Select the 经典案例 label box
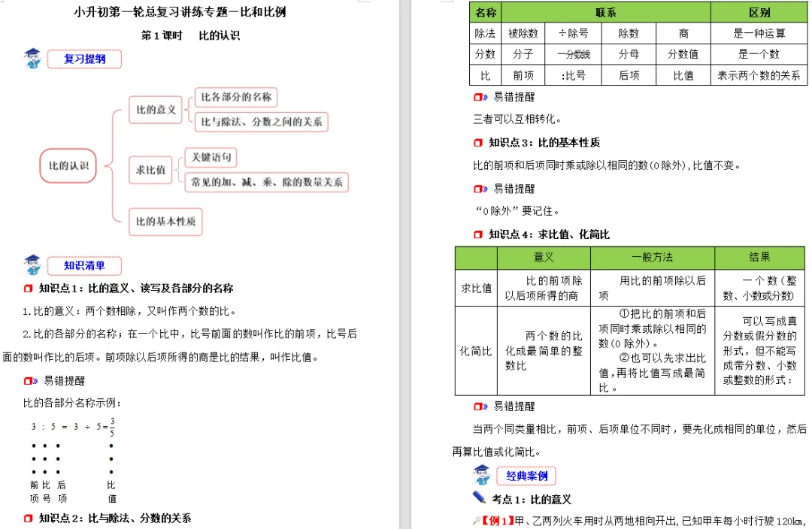This screenshot has height=529, width=812. [526, 476]
